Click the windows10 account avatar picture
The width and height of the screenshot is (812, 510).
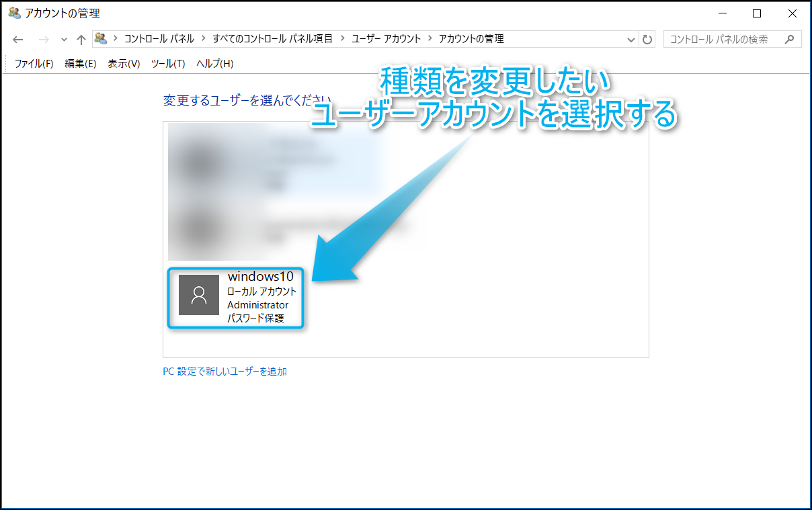coord(198,294)
